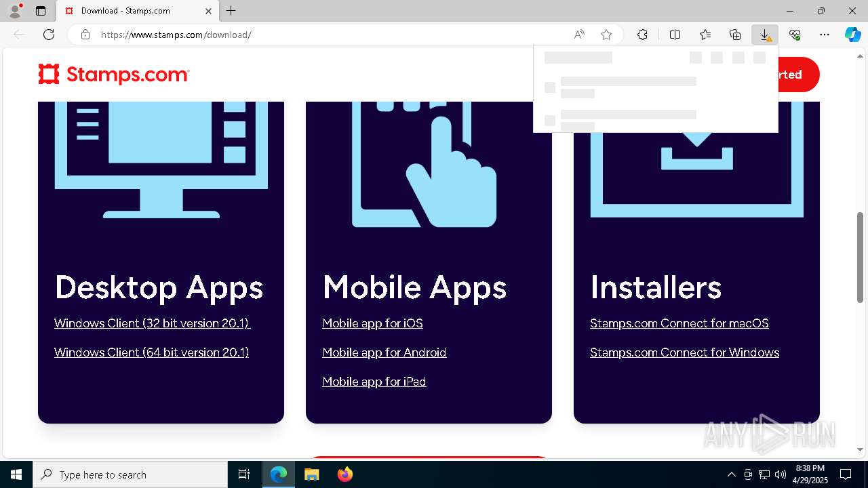868x488 pixels.
Task: Go to Stamps.com logo homepage
Action: (114, 75)
